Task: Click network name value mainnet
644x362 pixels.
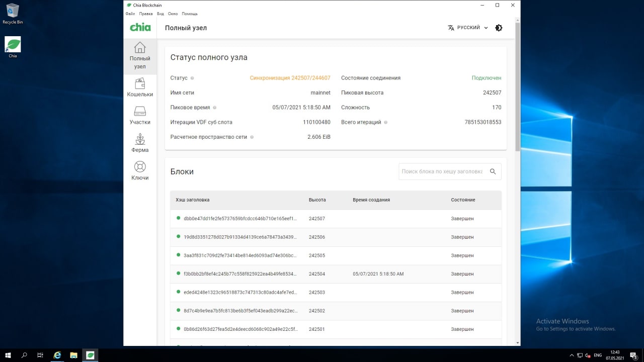Action: 320,93
